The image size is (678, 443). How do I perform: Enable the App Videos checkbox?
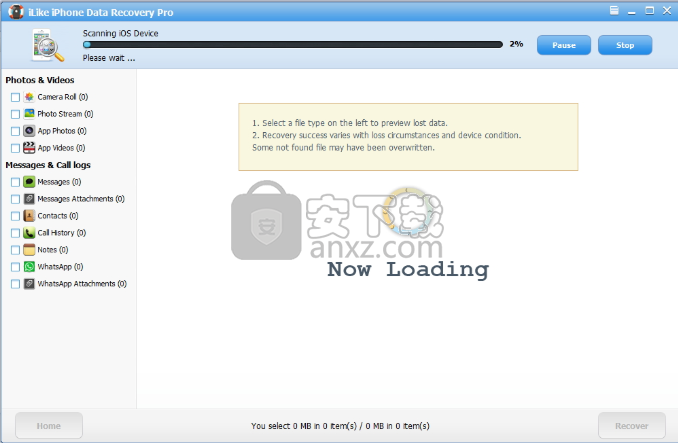tap(15, 148)
